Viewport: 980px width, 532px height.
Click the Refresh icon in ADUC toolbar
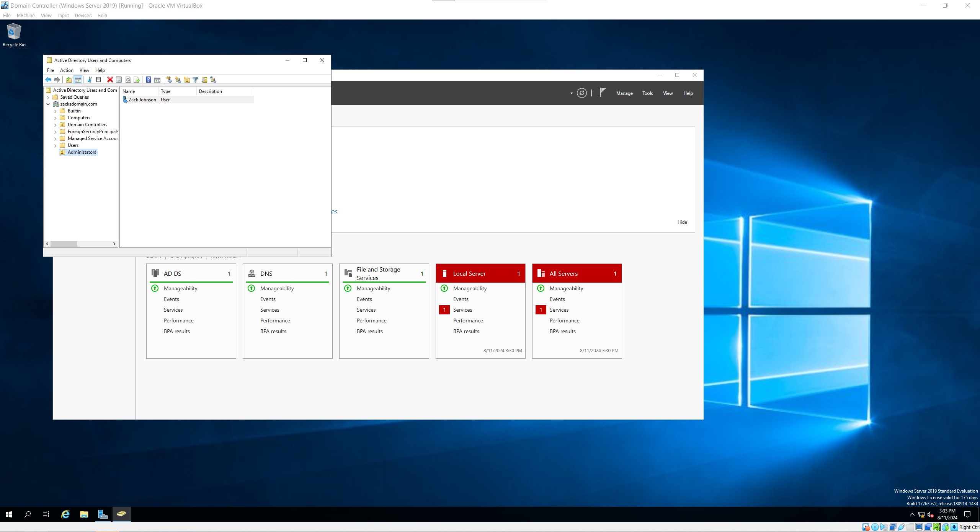(x=128, y=80)
